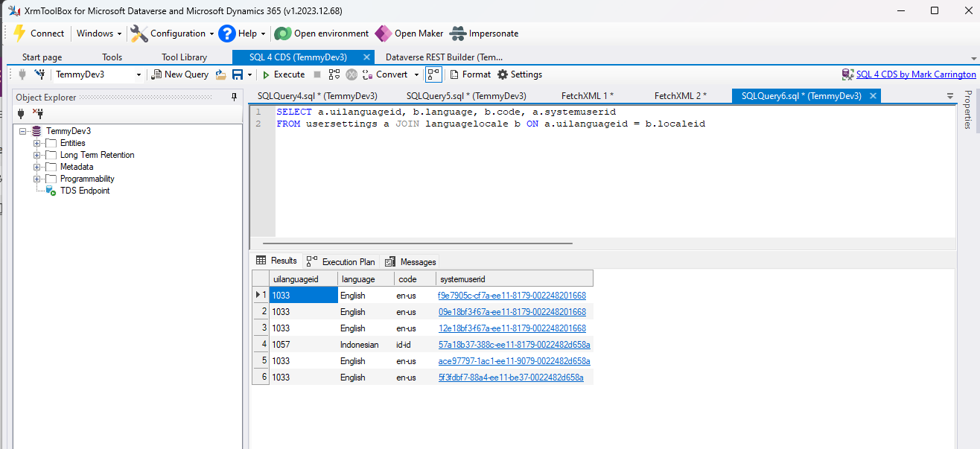The height and width of the screenshot is (449, 980).
Task: Switch to the Tools tab
Action: (112, 57)
